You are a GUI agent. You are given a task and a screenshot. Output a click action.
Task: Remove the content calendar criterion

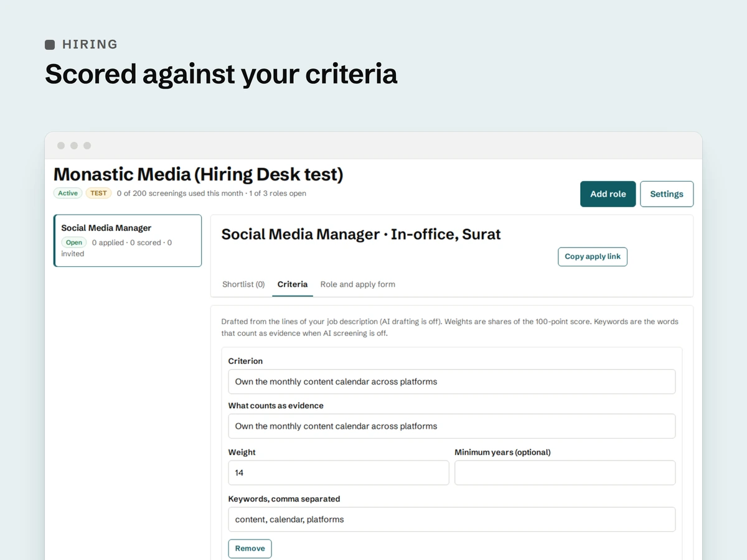[x=250, y=548]
